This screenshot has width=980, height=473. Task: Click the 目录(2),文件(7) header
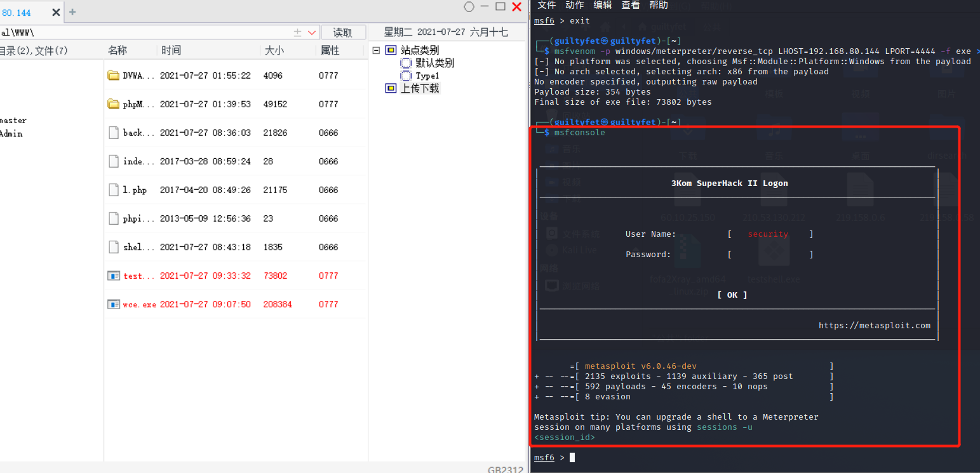point(34,50)
